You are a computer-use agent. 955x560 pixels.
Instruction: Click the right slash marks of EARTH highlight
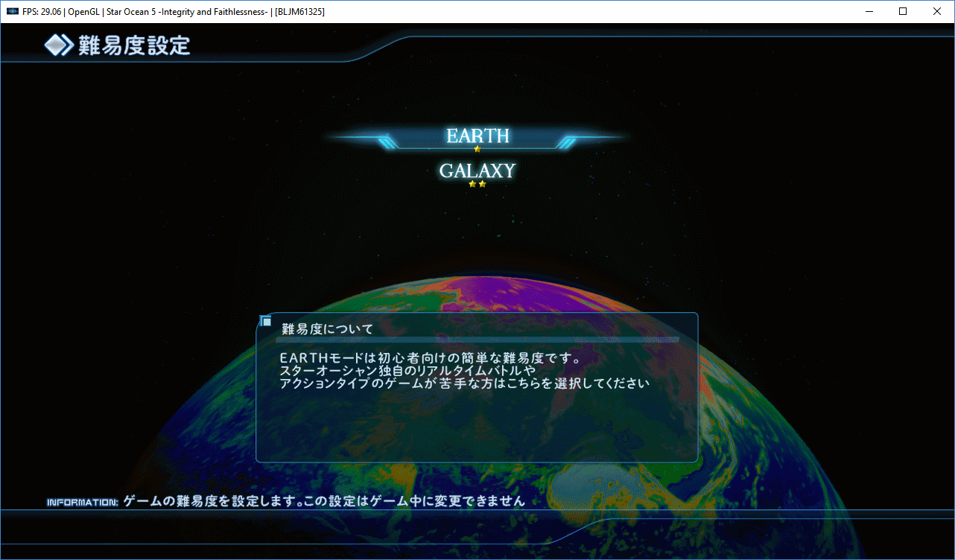coord(569,142)
